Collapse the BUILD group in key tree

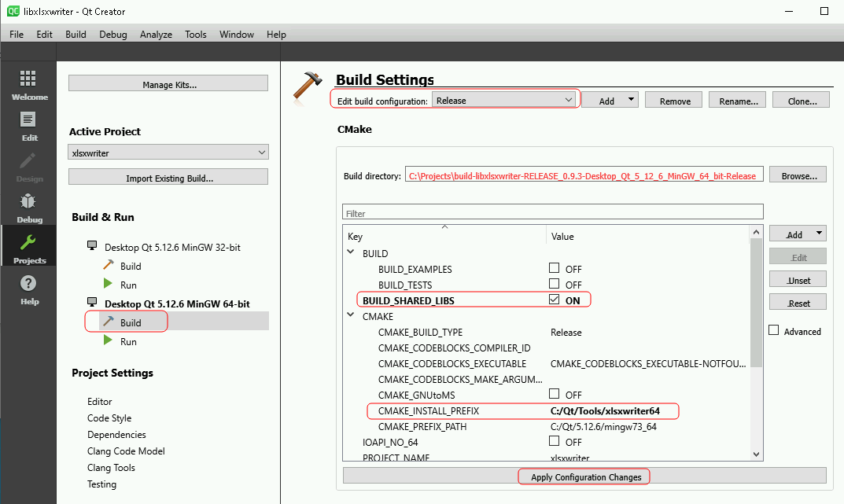coord(350,252)
